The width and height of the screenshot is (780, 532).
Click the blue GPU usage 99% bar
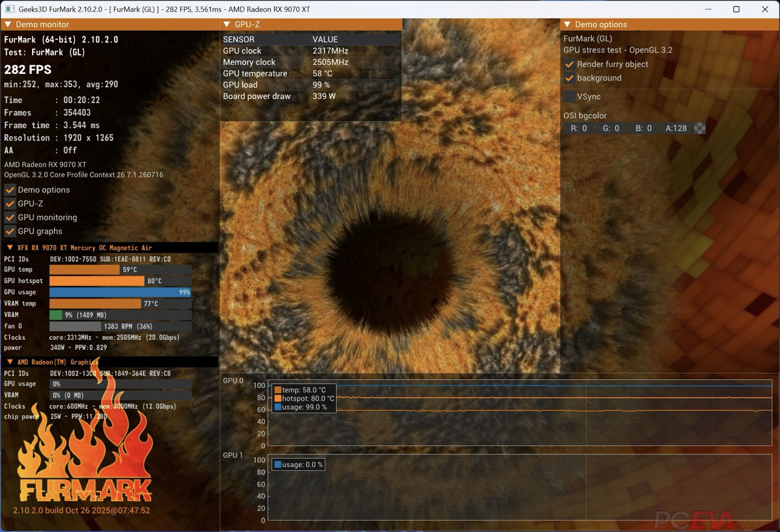120,292
